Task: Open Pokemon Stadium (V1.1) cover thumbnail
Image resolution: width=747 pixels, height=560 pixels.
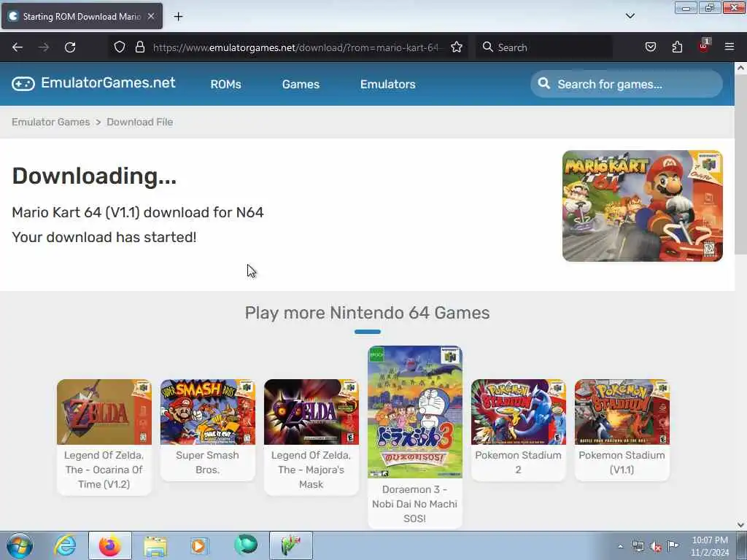Action: [x=622, y=412]
